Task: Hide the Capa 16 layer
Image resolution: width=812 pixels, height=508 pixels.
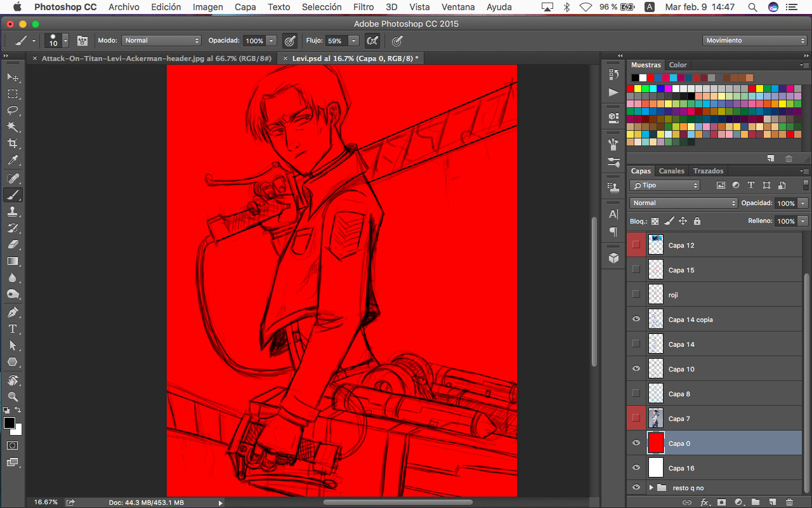Action: (x=636, y=468)
